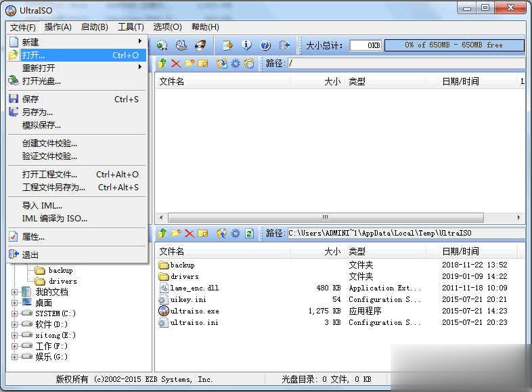Open the 帮助(H) menu
Image resolution: width=532 pixels, height=392 pixels.
tap(205, 27)
